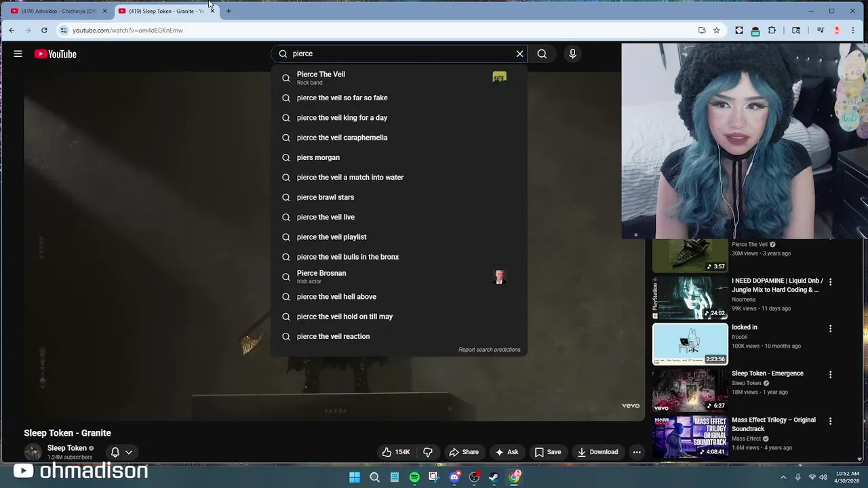Submit the search with the magnifier button

pos(542,54)
